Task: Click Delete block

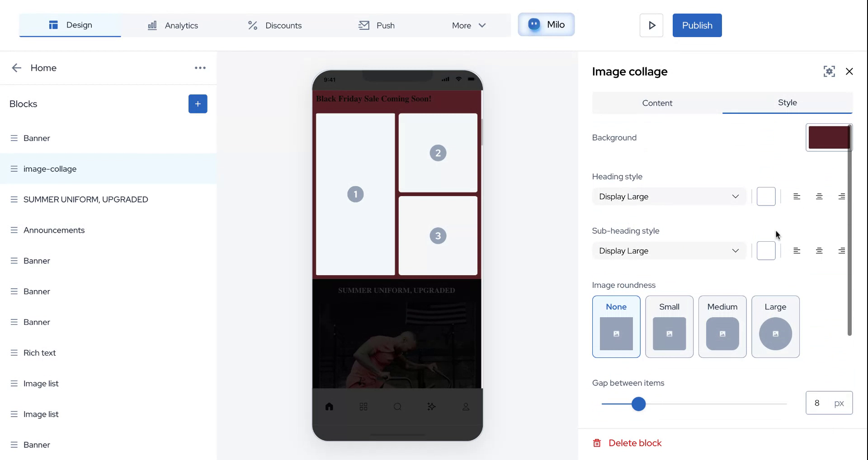Action: [x=627, y=443]
